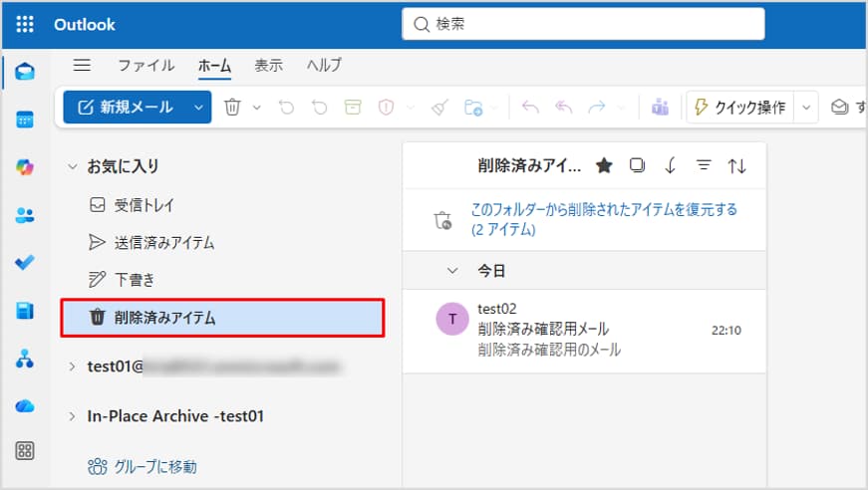Select the 受信トレイ folder
The image size is (868, 490).
click(145, 205)
